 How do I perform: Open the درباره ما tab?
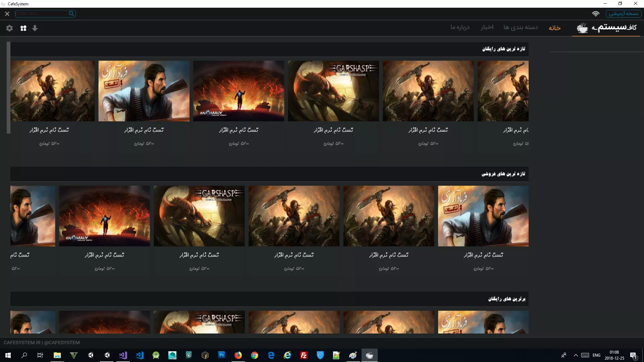click(460, 27)
